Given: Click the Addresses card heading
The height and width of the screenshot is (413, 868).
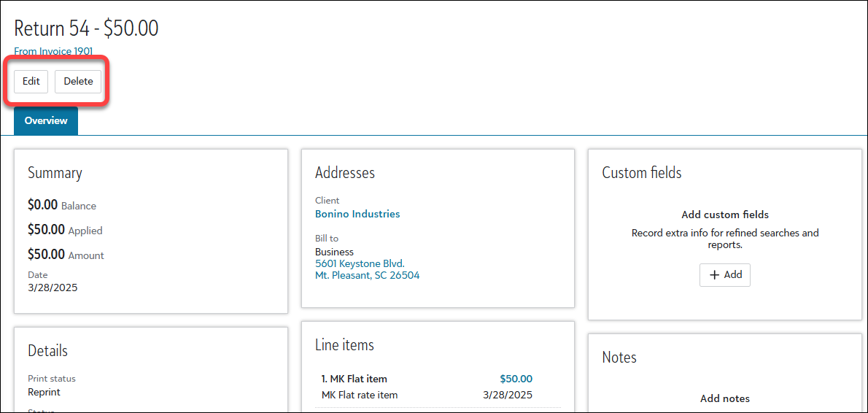Looking at the screenshot, I should pyautogui.click(x=344, y=173).
